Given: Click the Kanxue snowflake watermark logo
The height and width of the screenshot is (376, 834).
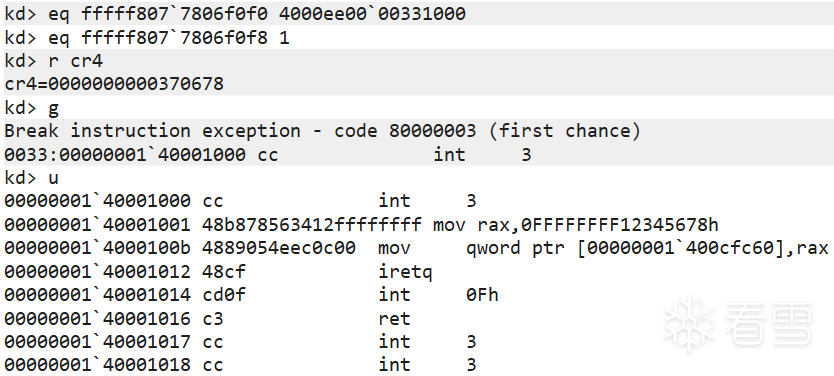Looking at the screenshot, I should click(690, 324).
